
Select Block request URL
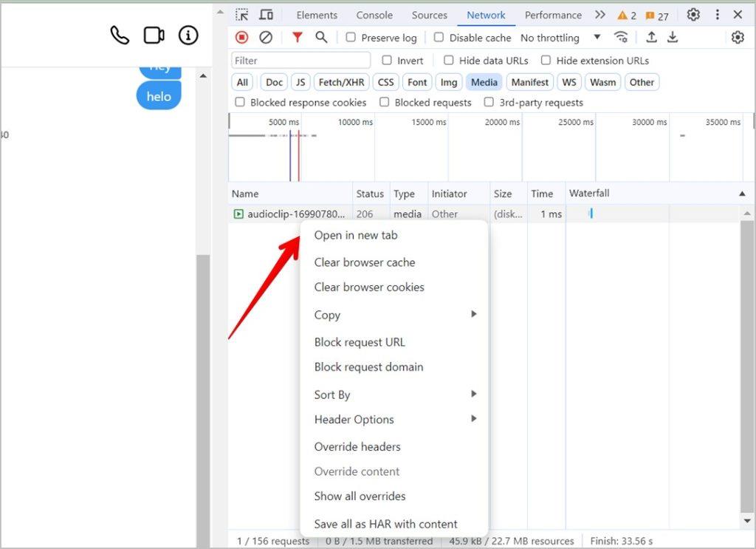pos(360,342)
